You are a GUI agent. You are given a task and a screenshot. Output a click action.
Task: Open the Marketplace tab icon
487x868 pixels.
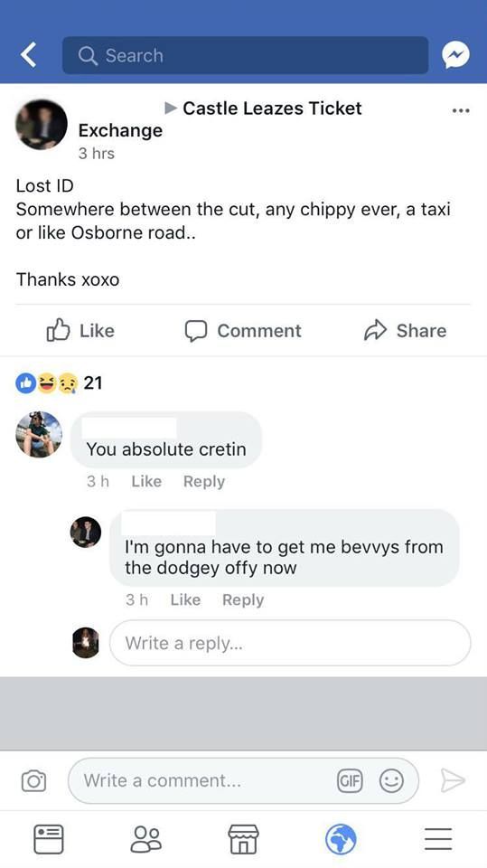point(244,839)
